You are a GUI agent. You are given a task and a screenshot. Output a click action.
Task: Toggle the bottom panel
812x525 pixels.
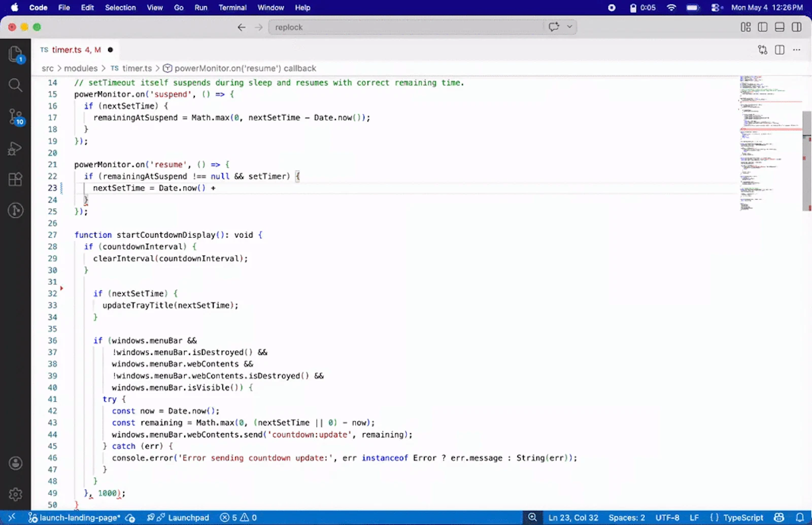pos(780,27)
